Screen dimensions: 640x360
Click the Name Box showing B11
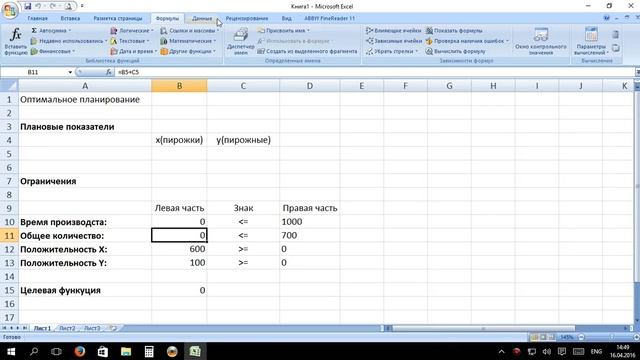click(x=33, y=72)
